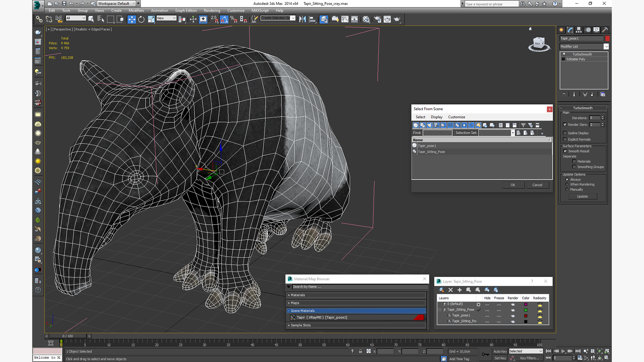Uncheck the Smooth Result checkbox
Image resolution: width=644 pixels, height=362 pixels.
565,151
